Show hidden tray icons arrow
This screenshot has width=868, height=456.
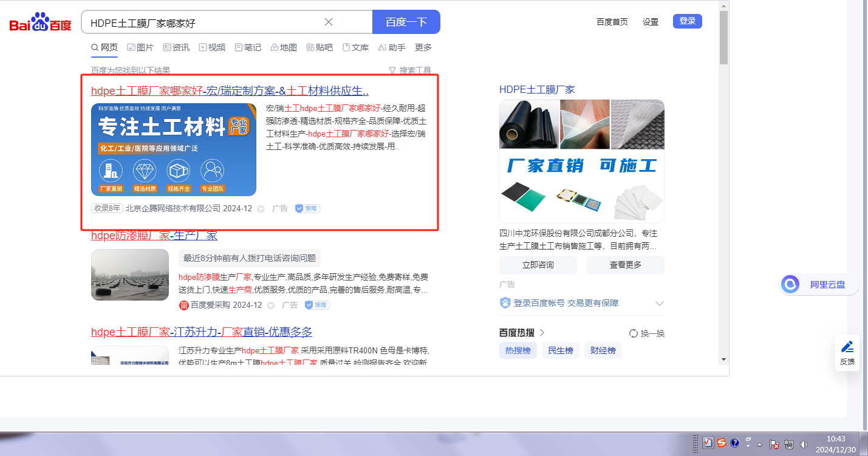759,444
